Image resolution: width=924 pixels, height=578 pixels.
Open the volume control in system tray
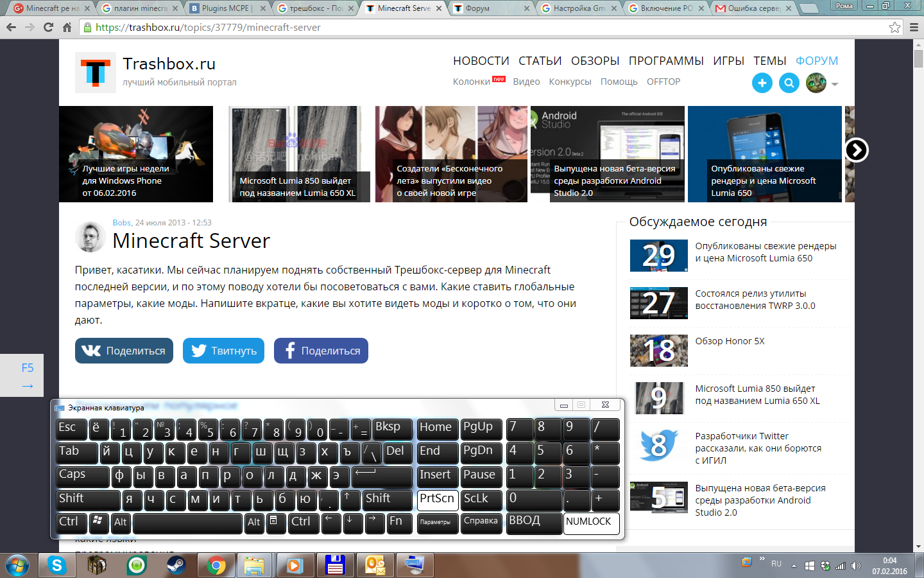(855, 566)
